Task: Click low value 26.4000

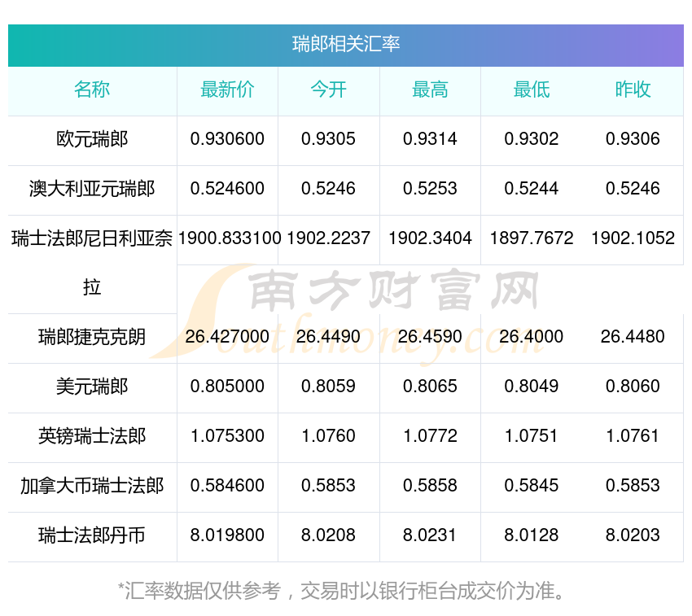Action: tap(532, 337)
